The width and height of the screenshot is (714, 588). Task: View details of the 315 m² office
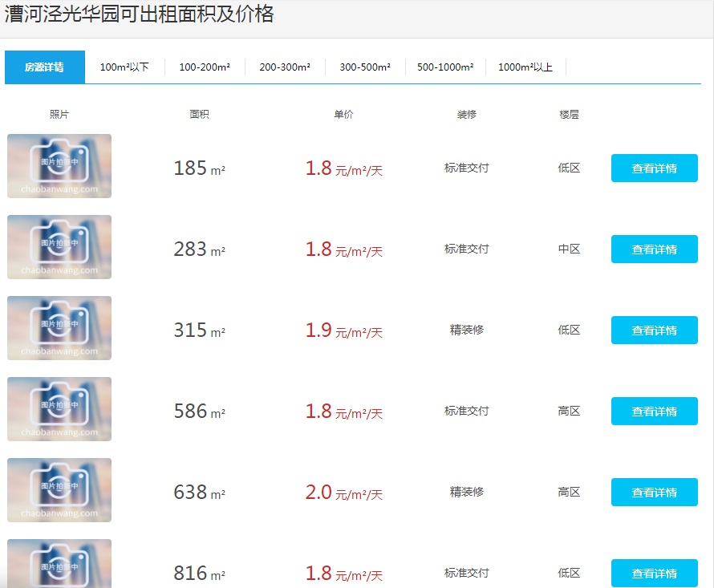pos(654,330)
